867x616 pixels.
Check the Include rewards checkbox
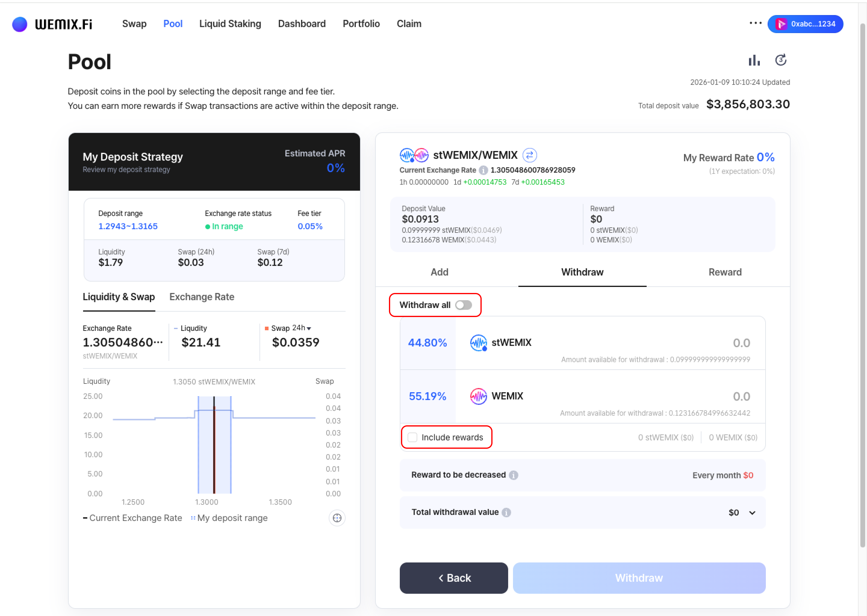[x=412, y=437]
